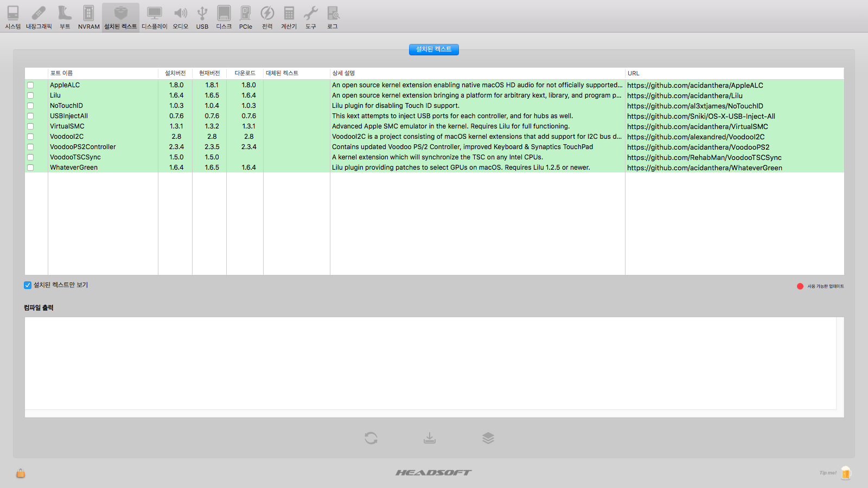Open the 오디오 audio section
Screen dimensions: 868x488
[181, 17]
